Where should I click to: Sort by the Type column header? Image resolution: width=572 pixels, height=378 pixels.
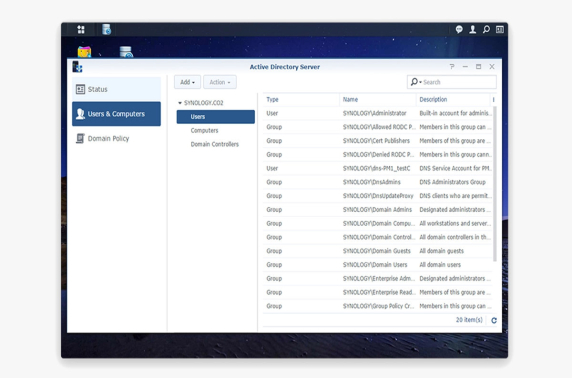click(x=301, y=99)
